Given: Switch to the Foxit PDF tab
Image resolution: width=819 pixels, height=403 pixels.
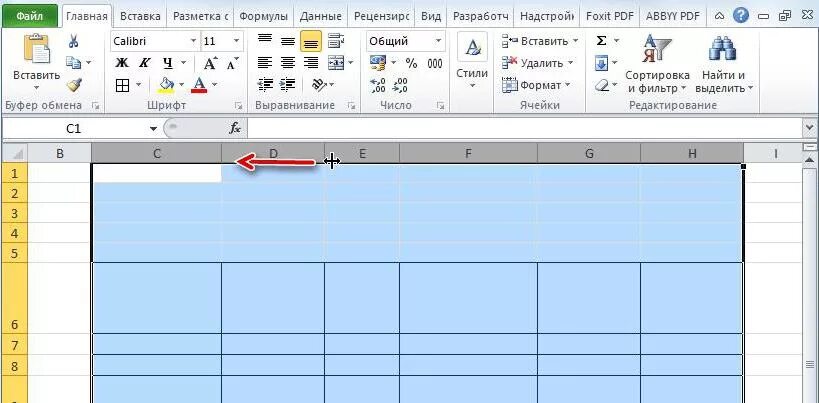Looking at the screenshot, I should (x=609, y=16).
